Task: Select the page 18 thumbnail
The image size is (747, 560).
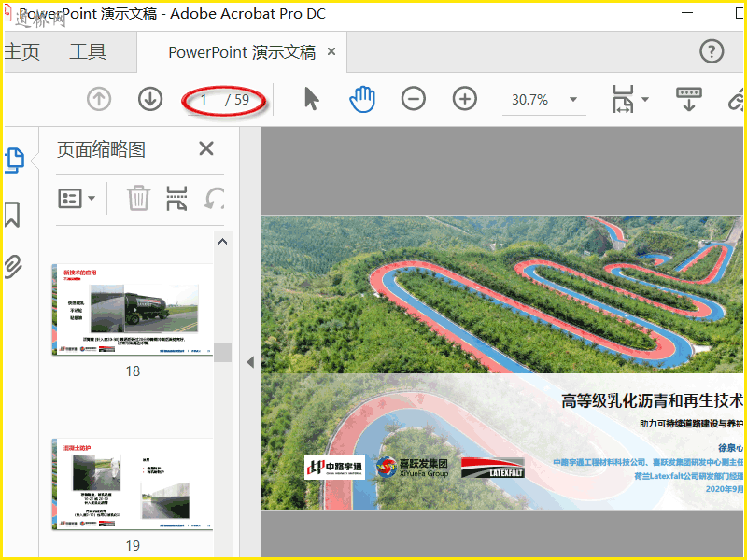Action: pos(133,310)
